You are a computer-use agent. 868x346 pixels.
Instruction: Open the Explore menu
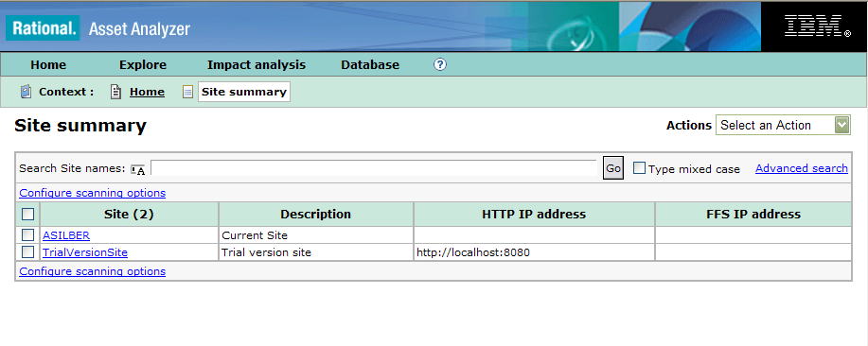pos(143,64)
